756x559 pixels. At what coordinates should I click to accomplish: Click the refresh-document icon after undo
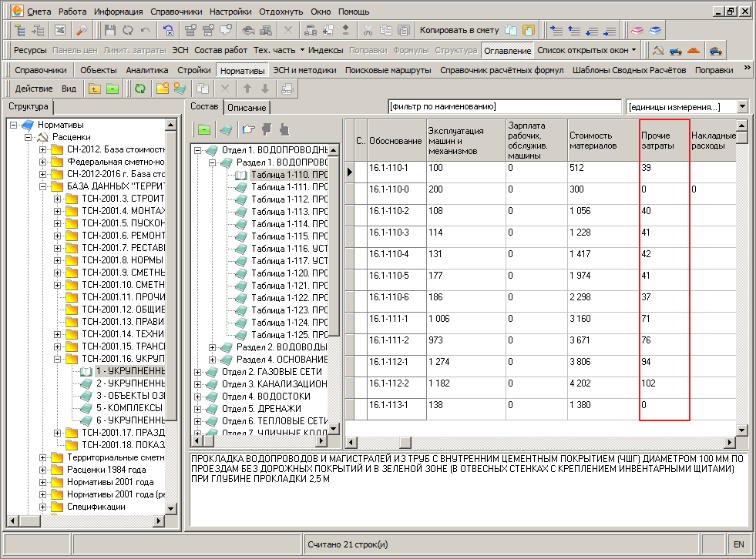click(x=168, y=30)
